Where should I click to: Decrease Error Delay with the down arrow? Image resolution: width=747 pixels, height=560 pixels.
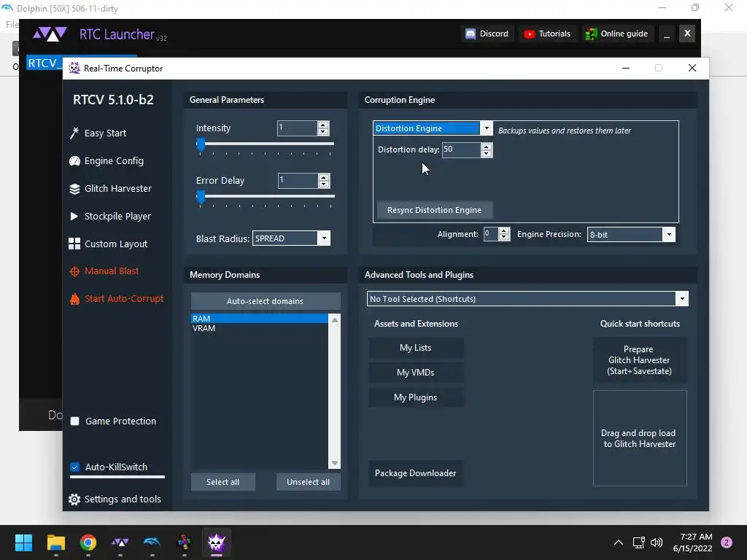[323, 184]
